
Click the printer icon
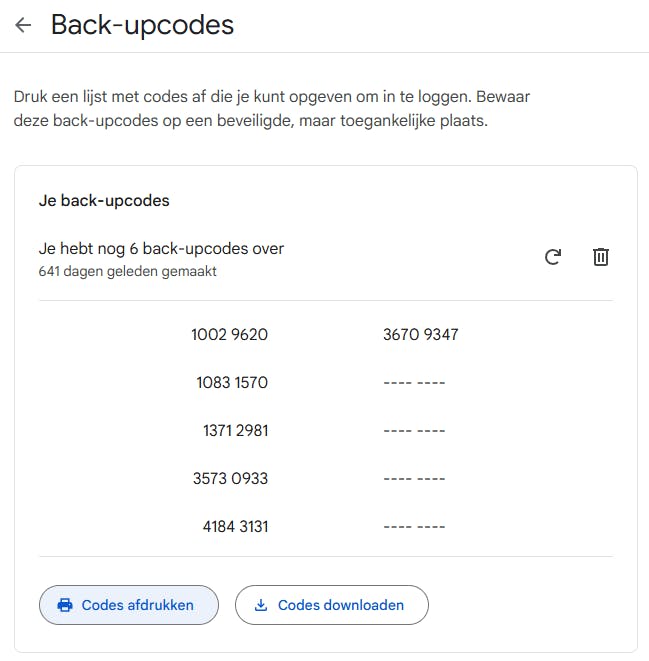point(66,605)
